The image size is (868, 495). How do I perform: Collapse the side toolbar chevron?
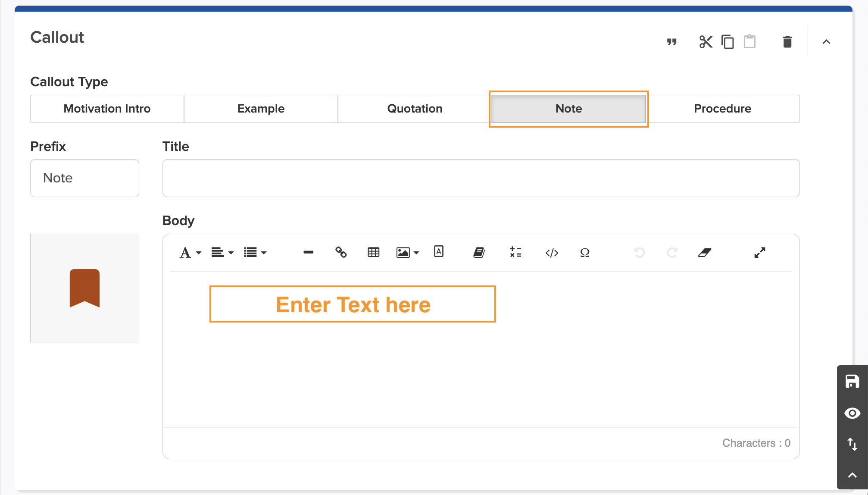pos(852,475)
